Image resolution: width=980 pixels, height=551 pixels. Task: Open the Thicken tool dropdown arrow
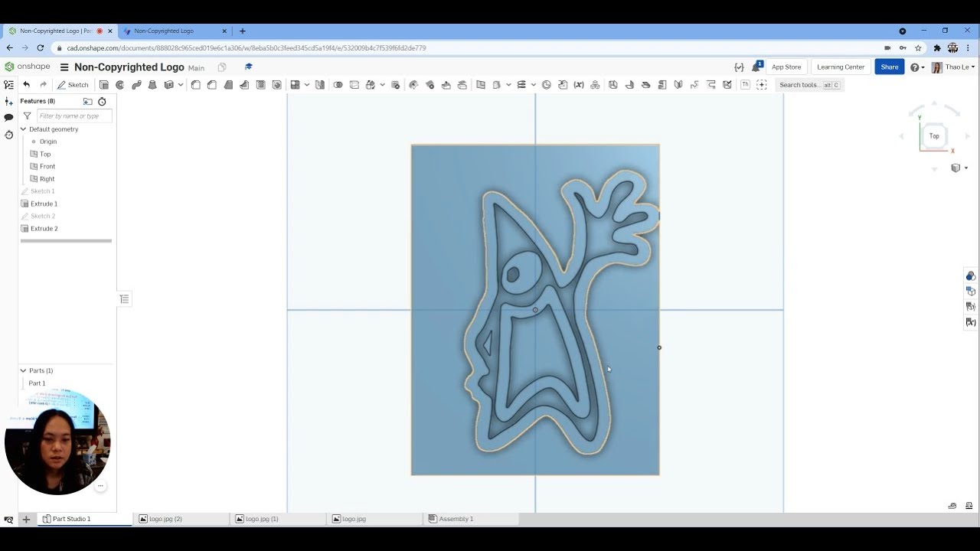click(x=181, y=85)
